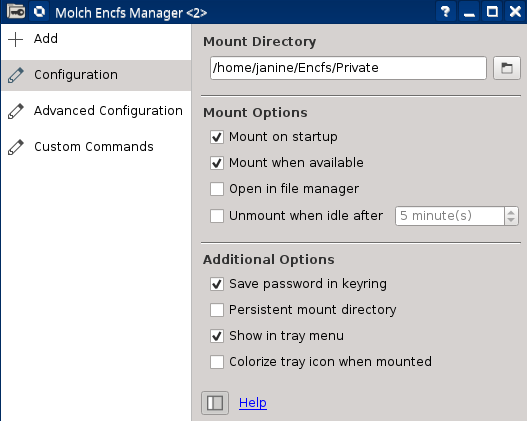The height and width of the screenshot is (421, 527).
Task: Decrease idle minutes with down arrow
Action: tap(511, 220)
